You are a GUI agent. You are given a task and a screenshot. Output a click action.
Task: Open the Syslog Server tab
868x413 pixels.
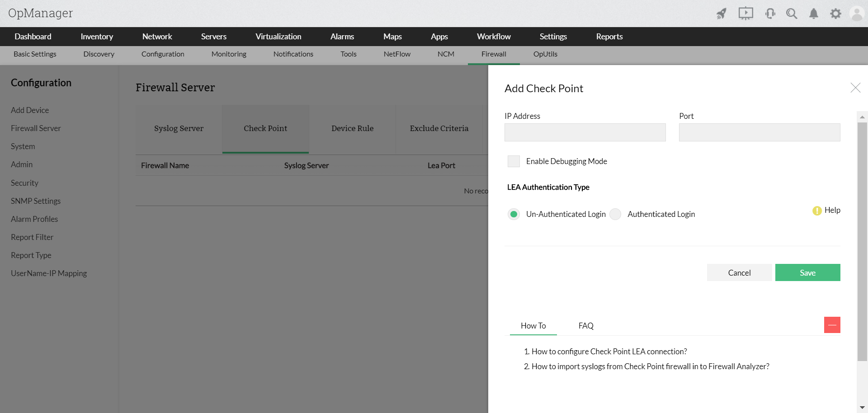[x=179, y=129]
